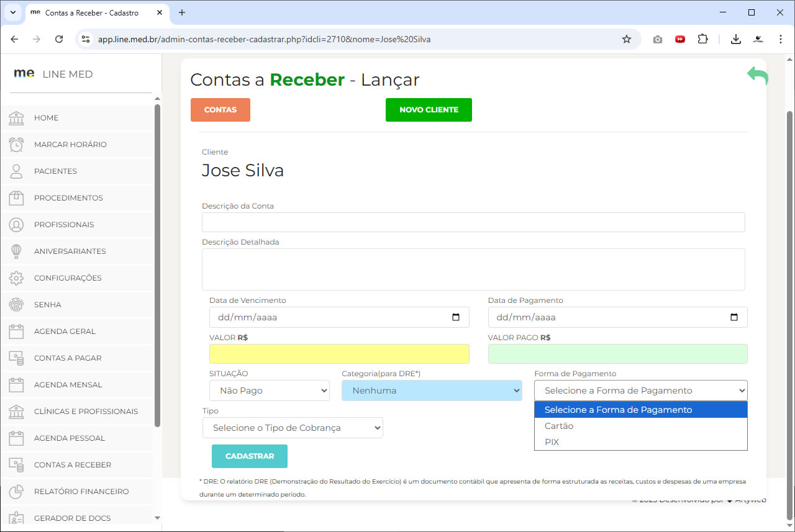Click the person icon next to Pacientes
795x532 pixels.
click(16, 171)
